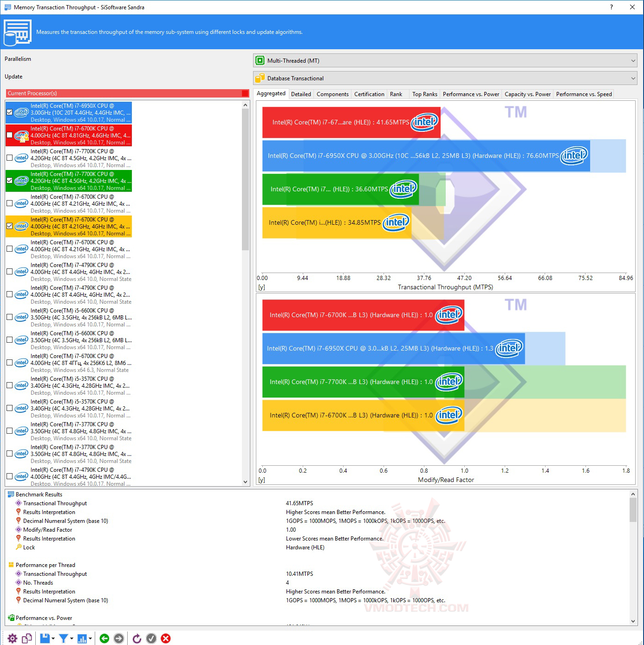Click the blue i7-6950X 76.60MTPS chart bar
Image resolution: width=644 pixels, height=645 pixels.
click(426, 156)
